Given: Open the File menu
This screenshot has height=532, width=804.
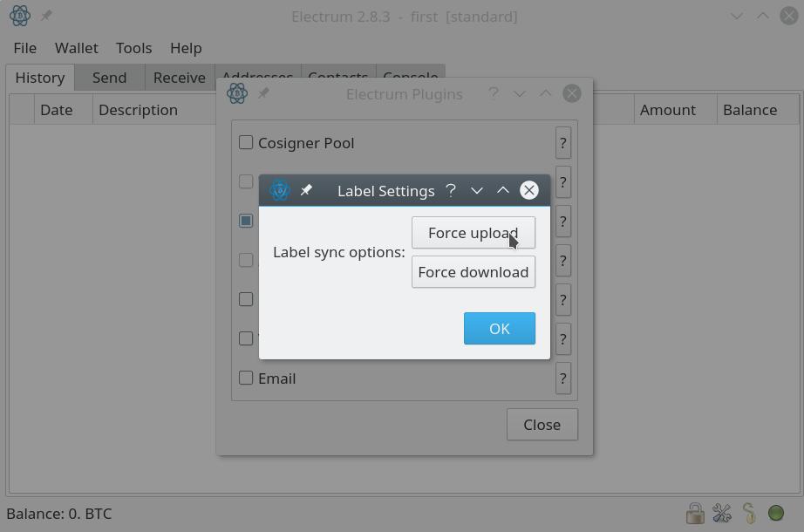Looking at the screenshot, I should pyautogui.click(x=24, y=48).
